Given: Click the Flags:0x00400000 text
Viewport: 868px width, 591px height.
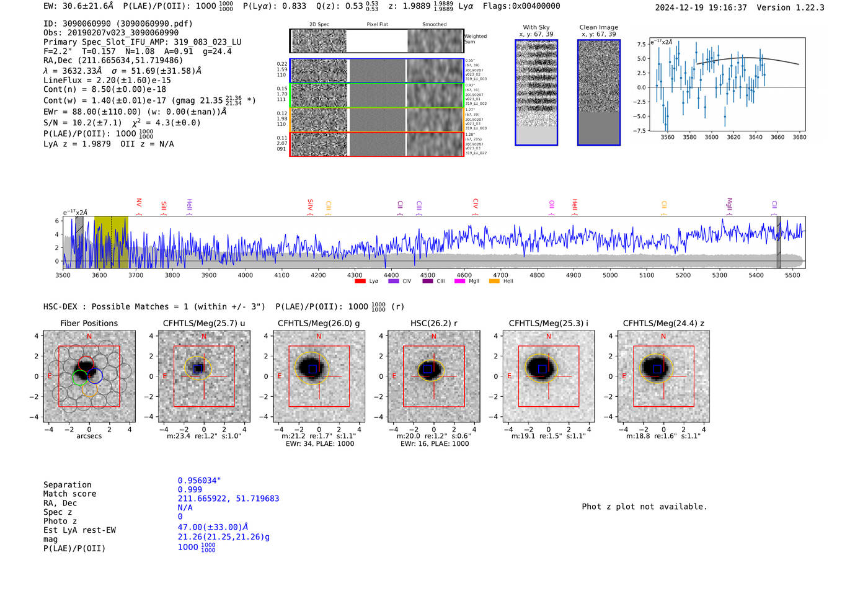Looking at the screenshot, I should [x=521, y=6].
